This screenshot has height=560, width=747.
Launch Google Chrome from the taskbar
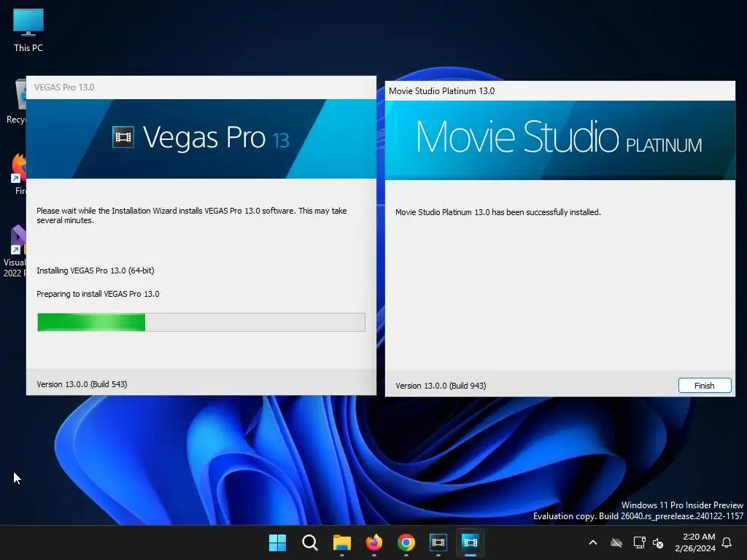(x=406, y=542)
